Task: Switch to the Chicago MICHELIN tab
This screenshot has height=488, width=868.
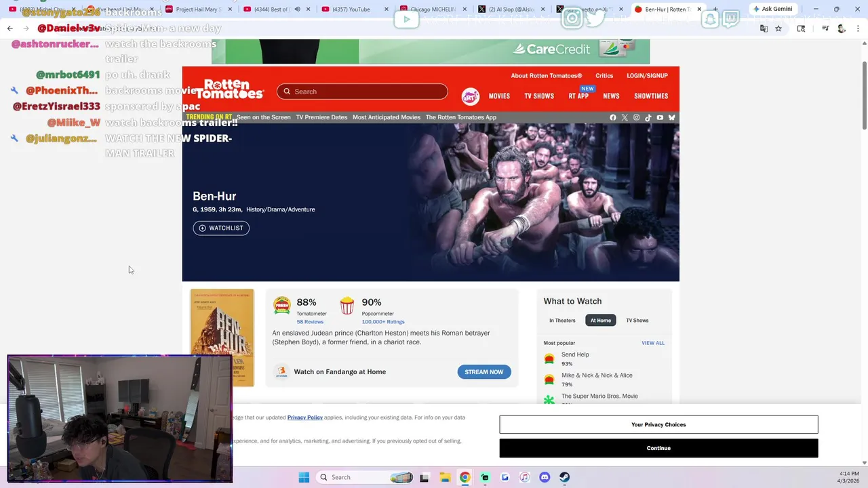Action: coord(432,9)
